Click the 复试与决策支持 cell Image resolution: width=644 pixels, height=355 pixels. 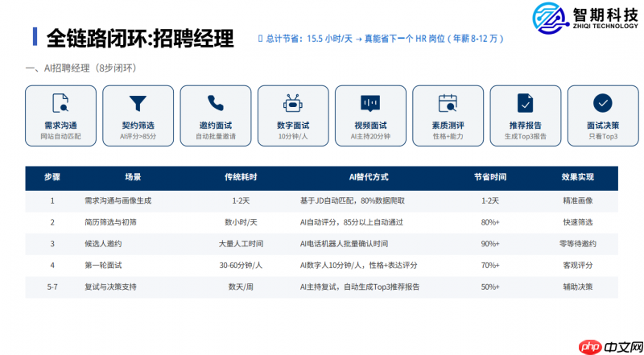(110, 287)
